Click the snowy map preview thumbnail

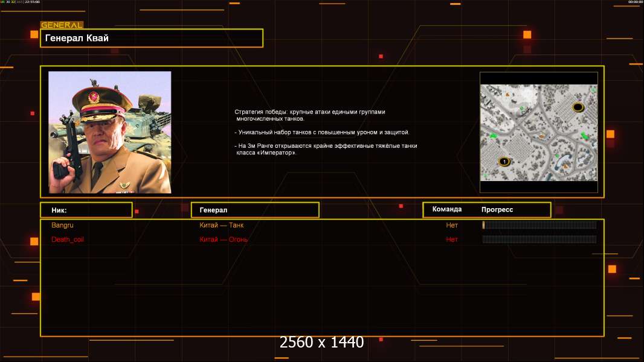point(538,133)
